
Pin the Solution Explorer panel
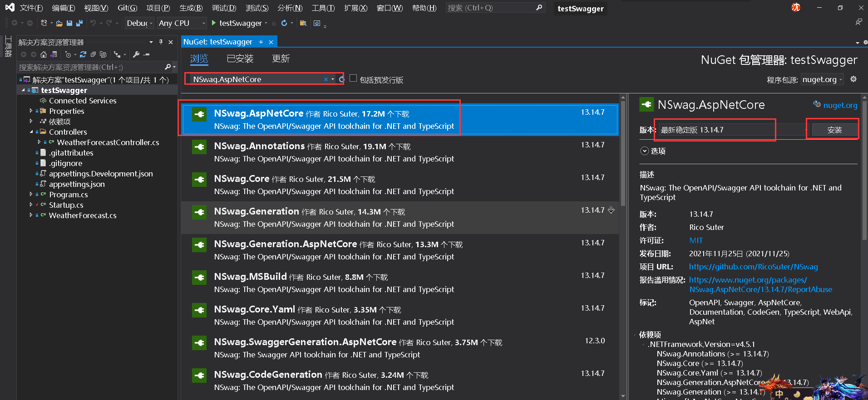[161, 42]
